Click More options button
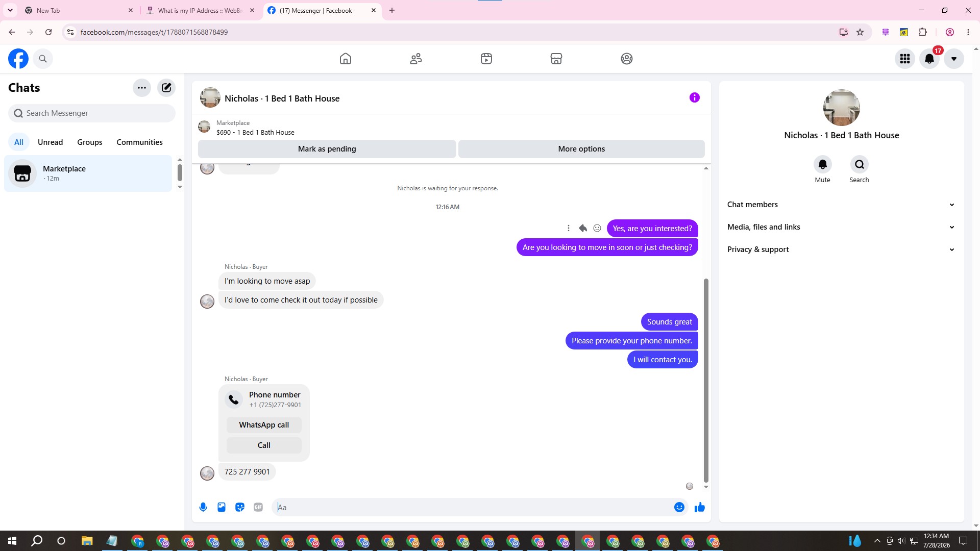Viewport: 980px width, 551px height. (x=581, y=149)
